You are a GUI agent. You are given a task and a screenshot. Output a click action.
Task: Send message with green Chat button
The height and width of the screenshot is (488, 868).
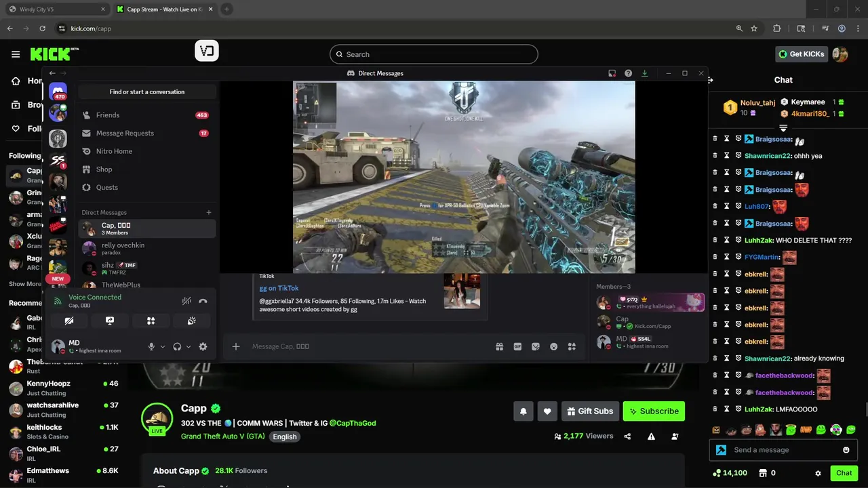(844, 473)
